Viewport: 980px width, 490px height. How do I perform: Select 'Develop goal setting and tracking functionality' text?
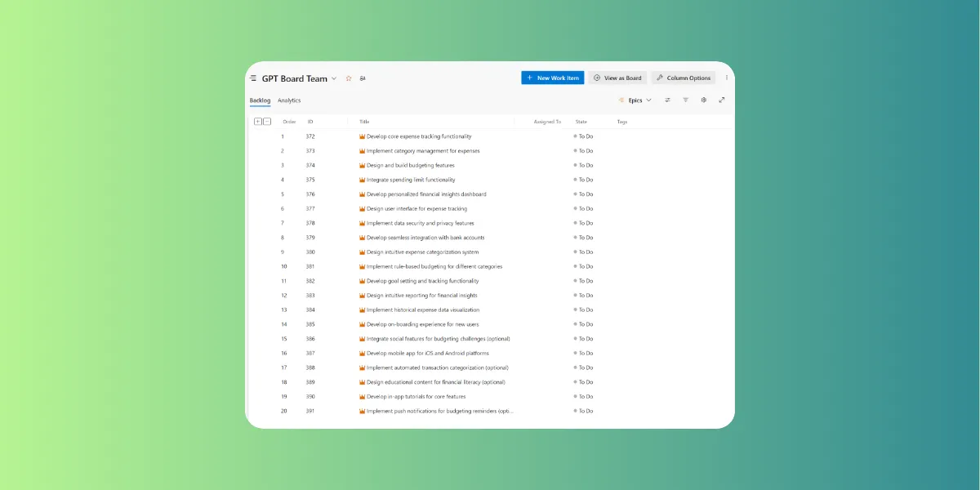coord(423,281)
